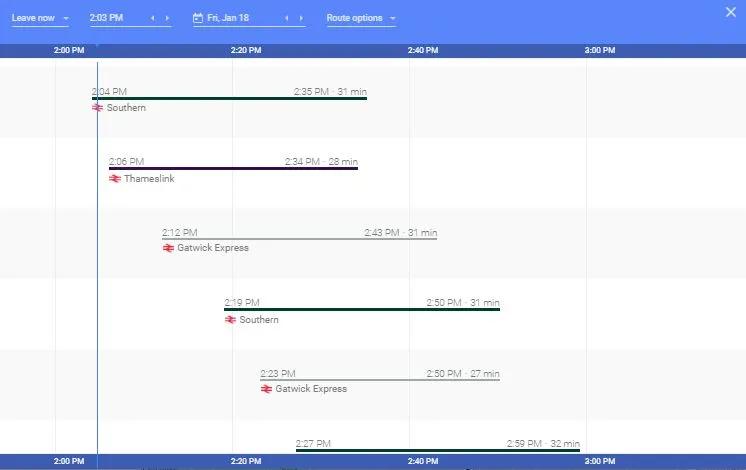746x470 pixels.
Task: Click the 2:50 PM · 31 min arrival text
Action: tap(463, 303)
